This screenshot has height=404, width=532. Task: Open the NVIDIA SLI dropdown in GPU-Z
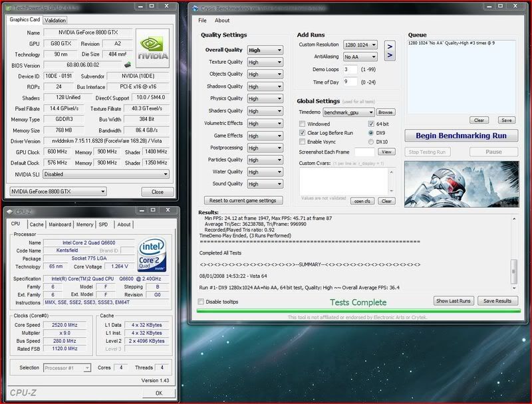[106, 174]
